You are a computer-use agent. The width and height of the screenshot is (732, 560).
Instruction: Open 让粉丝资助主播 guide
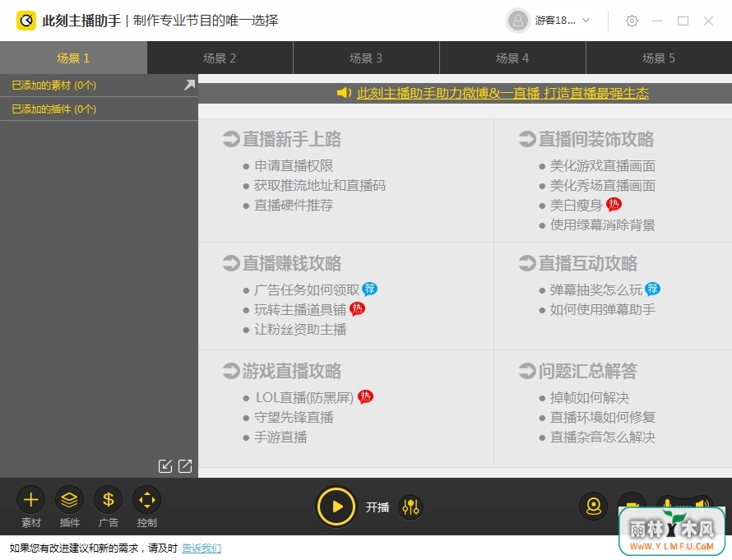300,329
